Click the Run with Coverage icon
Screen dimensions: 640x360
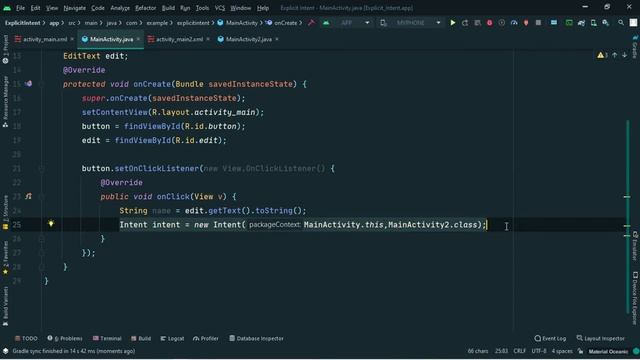click(502, 23)
